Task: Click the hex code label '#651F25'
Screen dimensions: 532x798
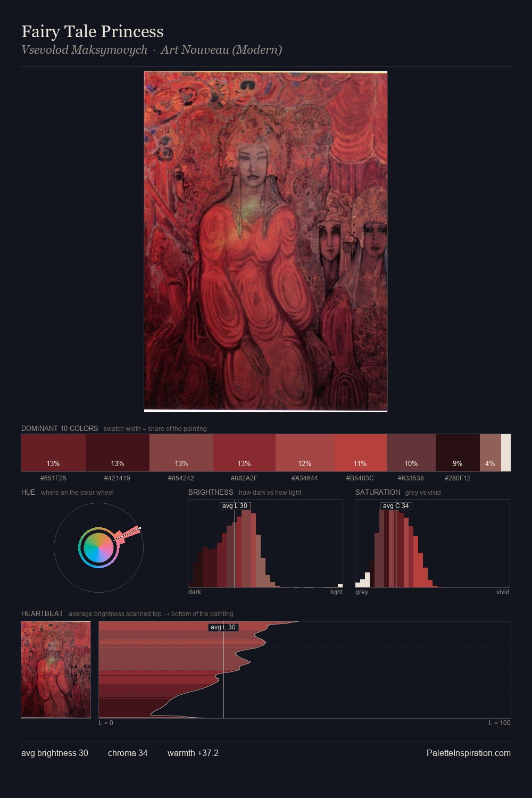Action: tap(53, 478)
